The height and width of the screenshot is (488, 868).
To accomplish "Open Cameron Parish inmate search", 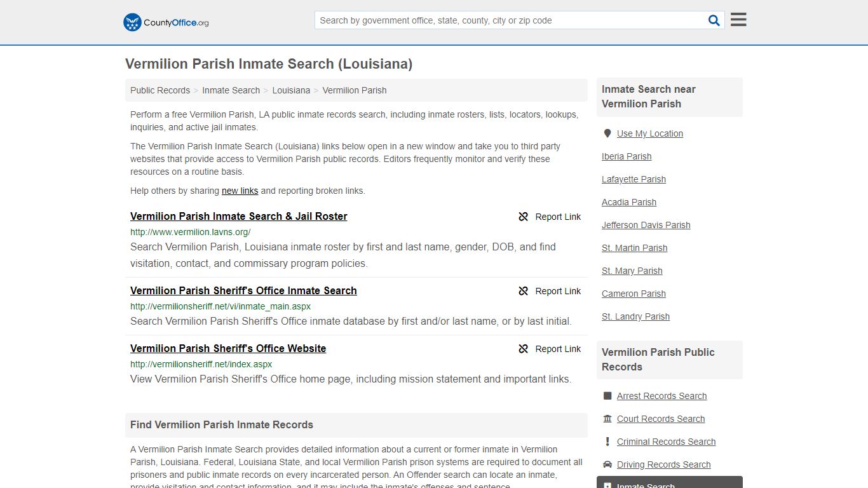I will (634, 294).
